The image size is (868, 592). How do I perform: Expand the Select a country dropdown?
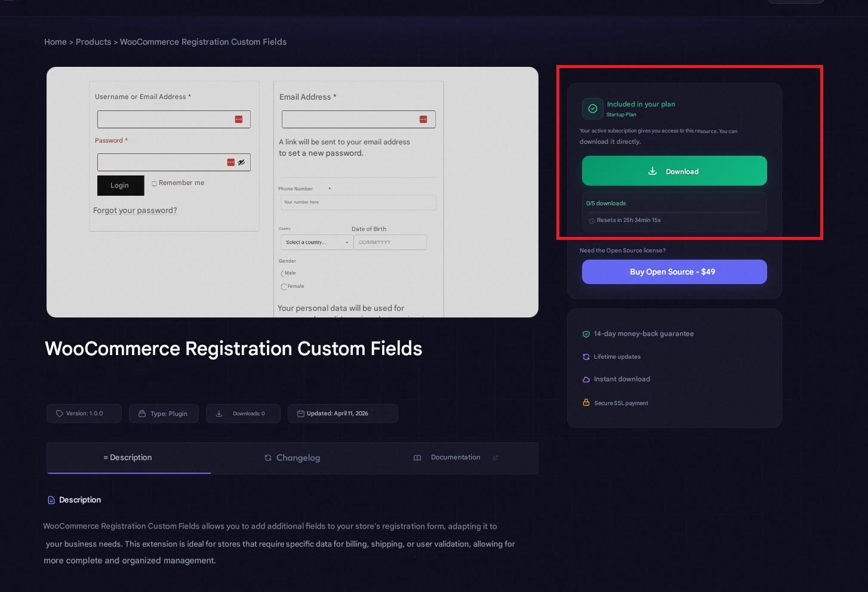317,242
